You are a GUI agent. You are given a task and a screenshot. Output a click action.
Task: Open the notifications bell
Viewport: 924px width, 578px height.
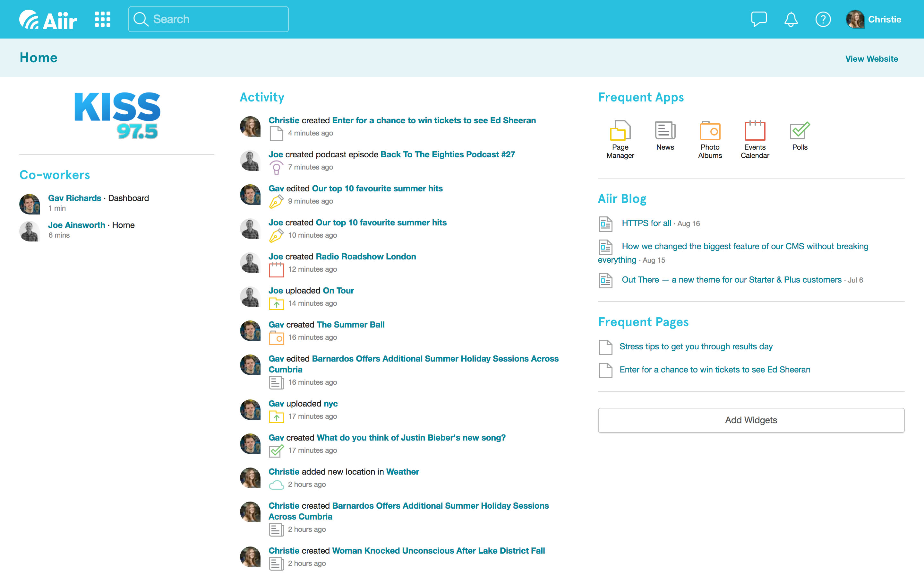(791, 19)
